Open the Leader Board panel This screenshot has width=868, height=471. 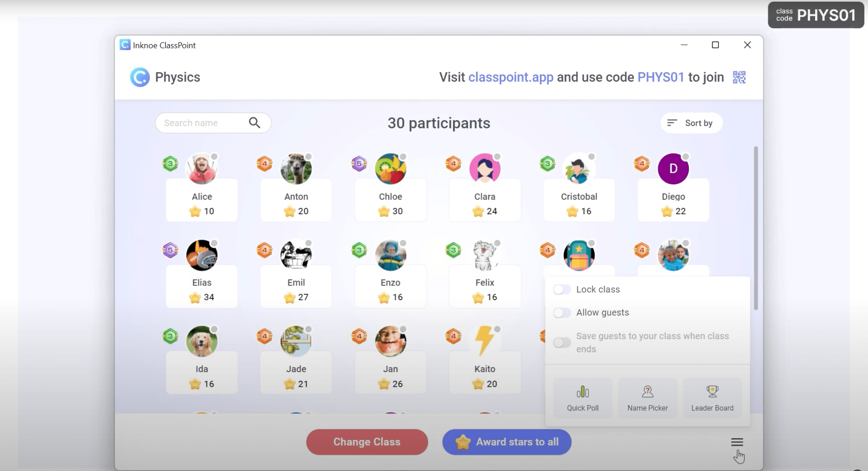(712, 397)
